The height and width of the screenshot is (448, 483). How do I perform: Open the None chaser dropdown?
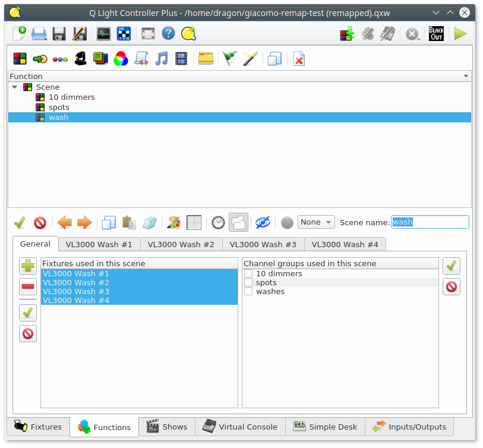coord(316,222)
